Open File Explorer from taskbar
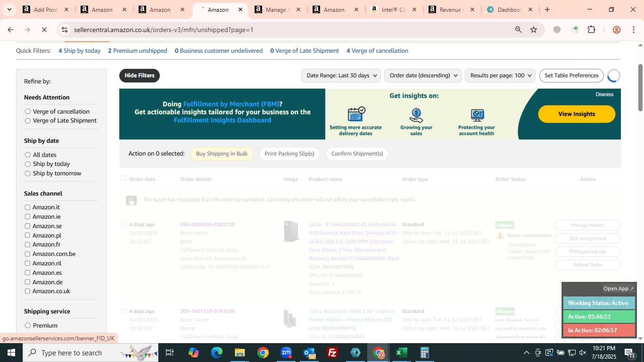Image resolution: width=644 pixels, height=362 pixels. [x=239, y=353]
